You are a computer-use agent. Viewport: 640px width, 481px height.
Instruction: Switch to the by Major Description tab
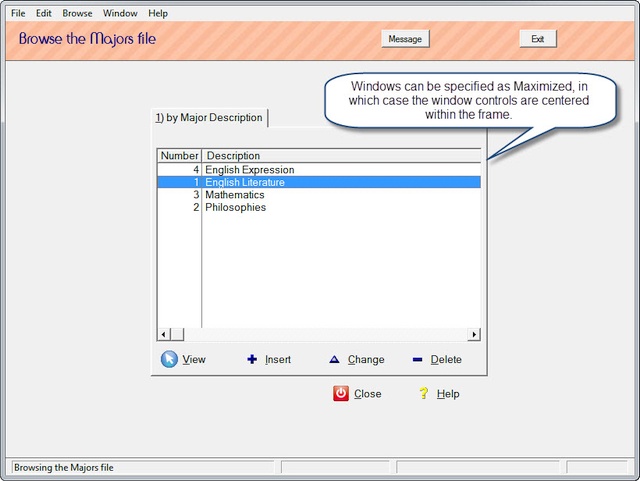tap(209, 118)
